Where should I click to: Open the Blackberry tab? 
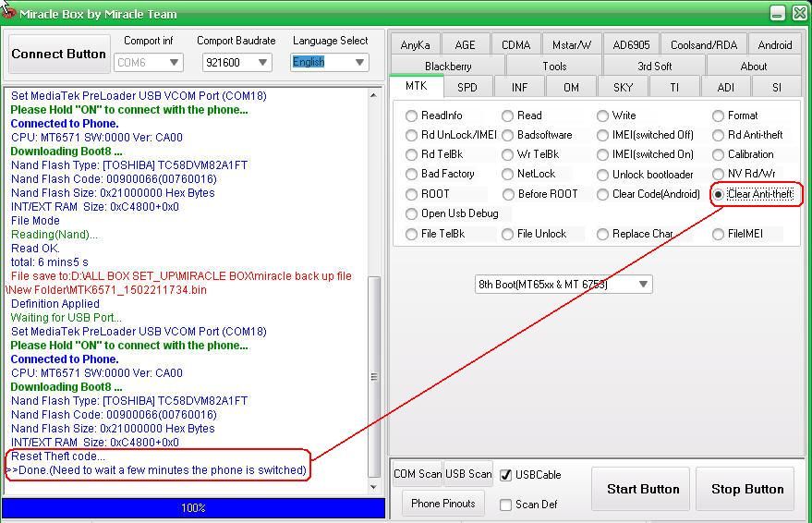448,67
